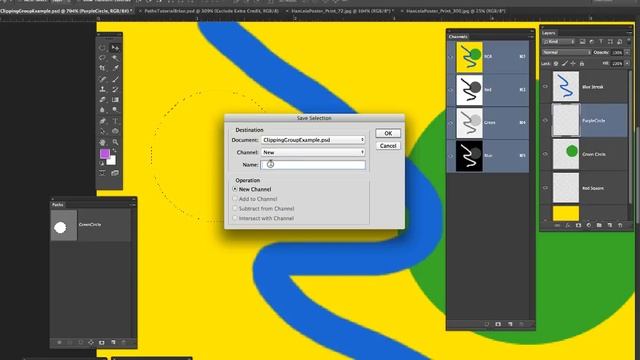Screen dimensions: 640x360
Task: Select the History Brush tool
Action: [x=115, y=89]
